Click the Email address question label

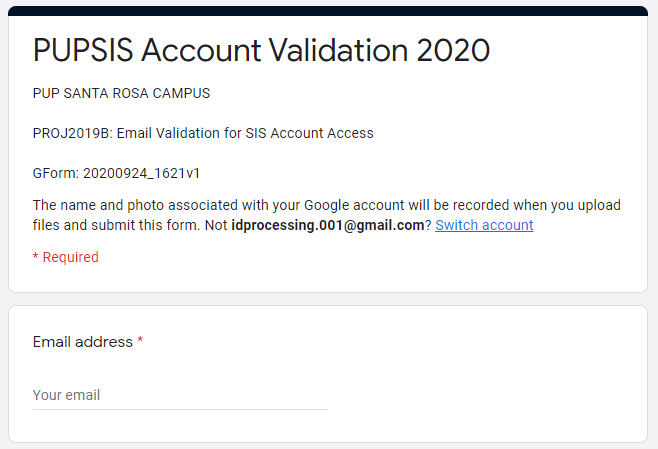(83, 342)
